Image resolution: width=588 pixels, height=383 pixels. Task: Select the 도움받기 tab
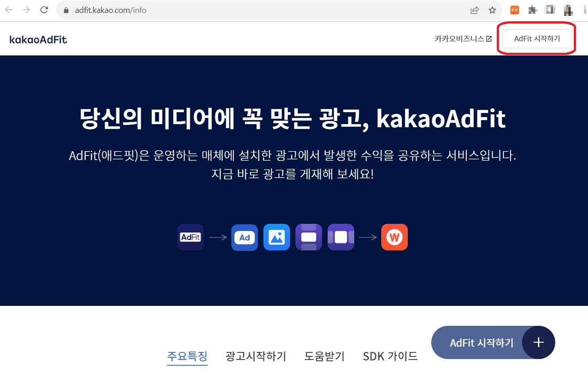click(325, 356)
